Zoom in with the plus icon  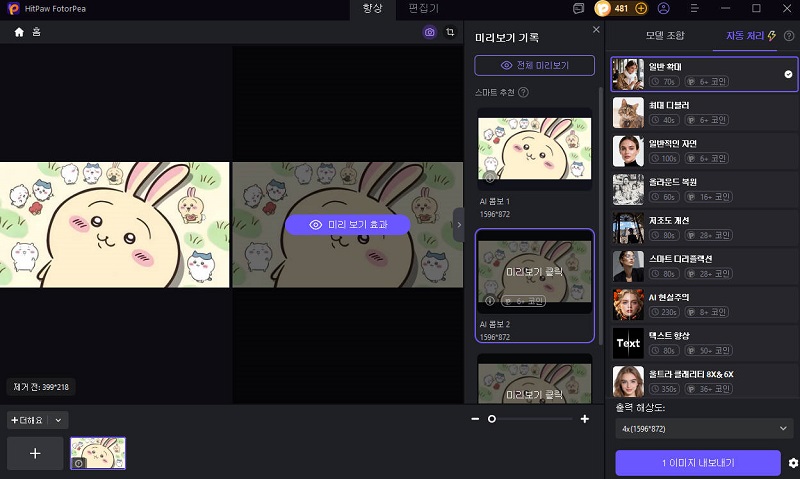click(585, 419)
